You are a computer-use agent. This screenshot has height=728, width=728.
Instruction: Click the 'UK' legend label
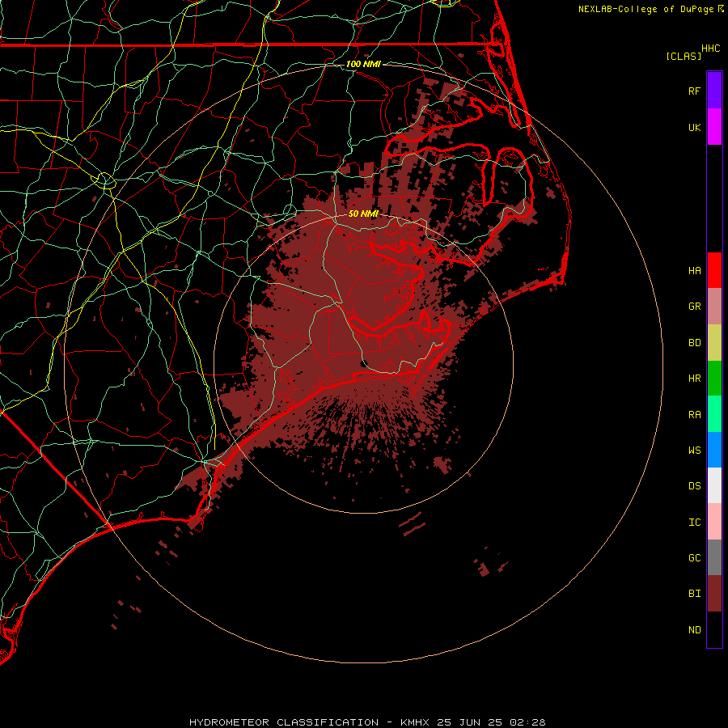695,127
